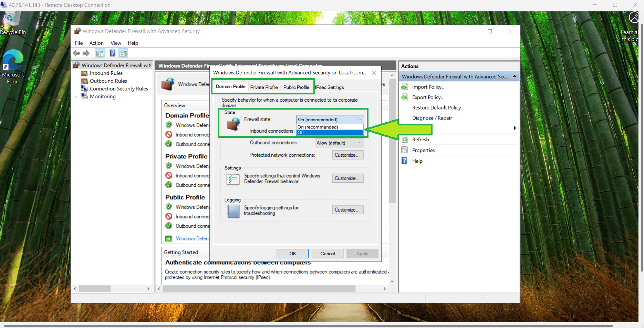Customize protected network connections
This screenshot has width=644, height=328.
[x=347, y=155]
